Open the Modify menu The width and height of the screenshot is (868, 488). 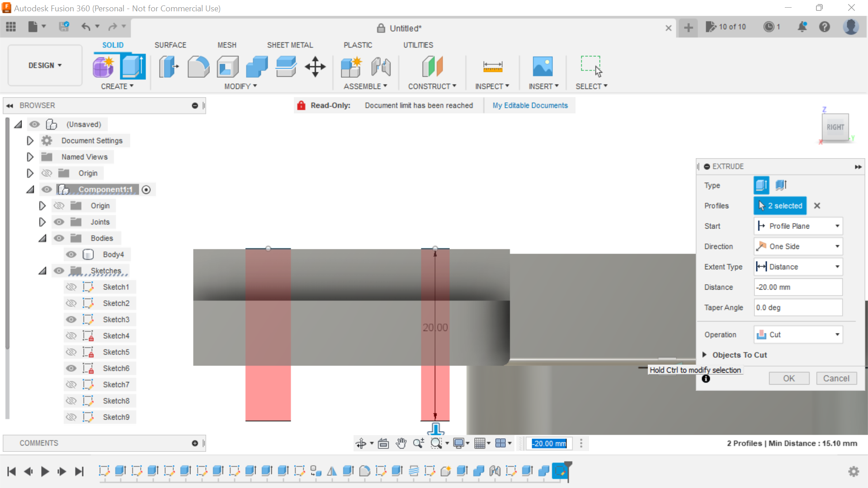(241, 86)
